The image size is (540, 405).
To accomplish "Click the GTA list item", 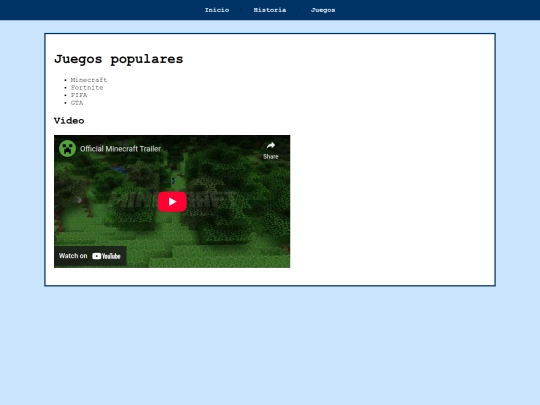I will click(x=77, y=103).
